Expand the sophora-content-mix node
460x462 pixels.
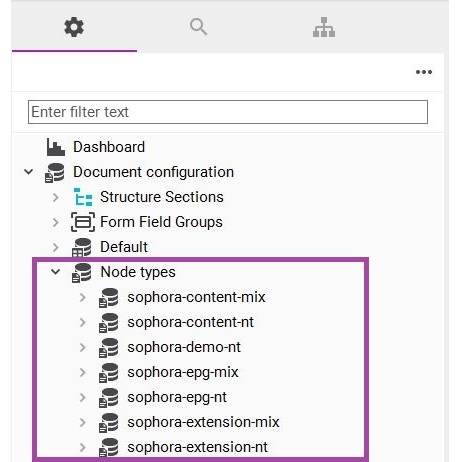point(83,297)
